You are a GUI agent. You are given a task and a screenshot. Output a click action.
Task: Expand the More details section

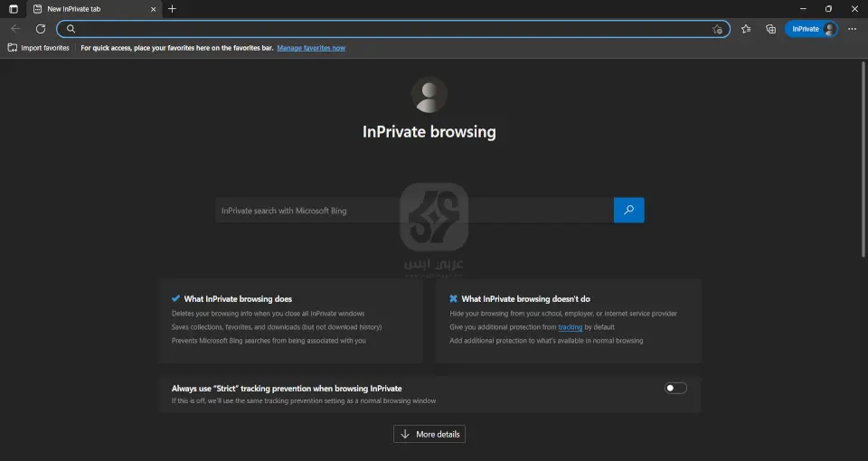(x=429, y=435)
